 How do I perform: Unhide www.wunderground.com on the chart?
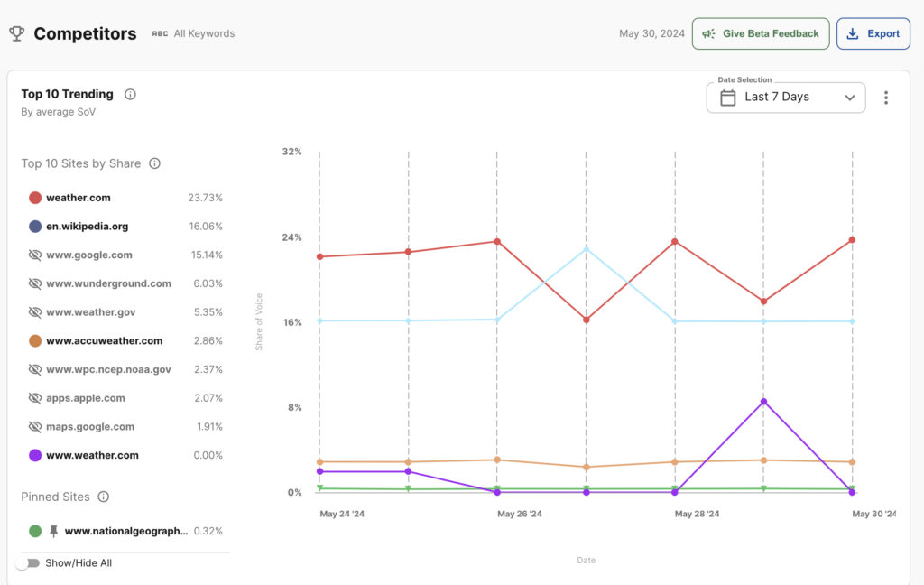[x=35, y=283]
